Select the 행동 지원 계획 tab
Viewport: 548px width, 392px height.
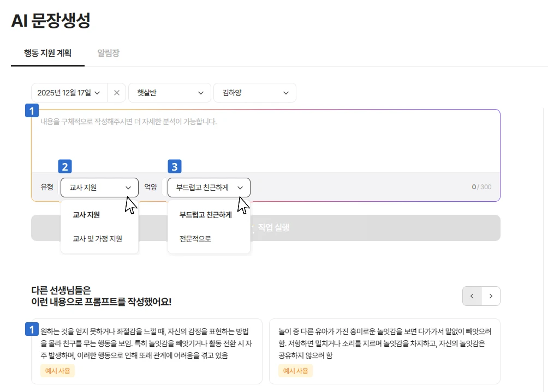47,53
